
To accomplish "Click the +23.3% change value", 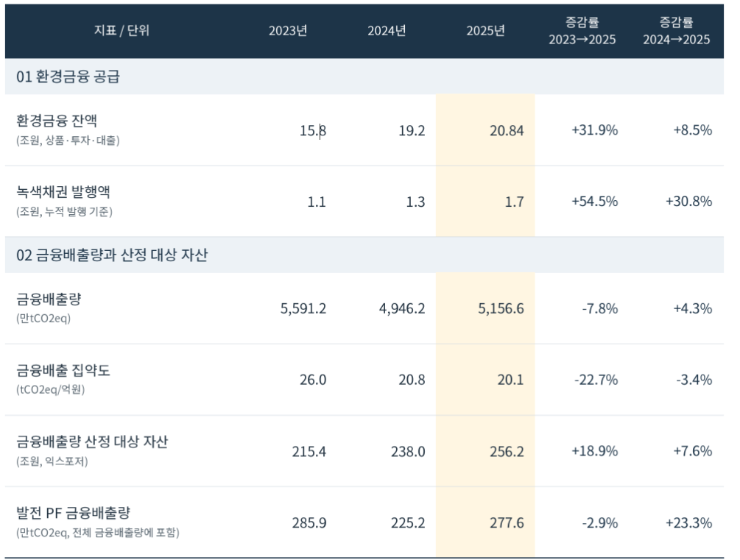I will tap(688, 522).
